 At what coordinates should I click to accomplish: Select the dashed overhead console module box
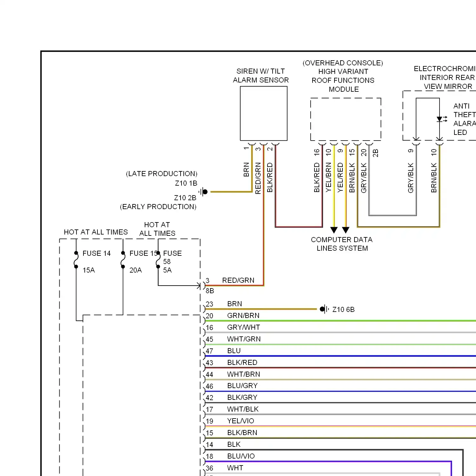(346, 119)
